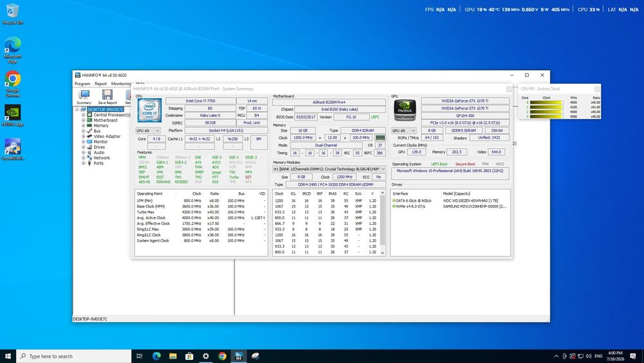Screen dimensions: 644x363
Task: Click the 'Dual-Channel' memory mode field
Action: pos(326,145)
